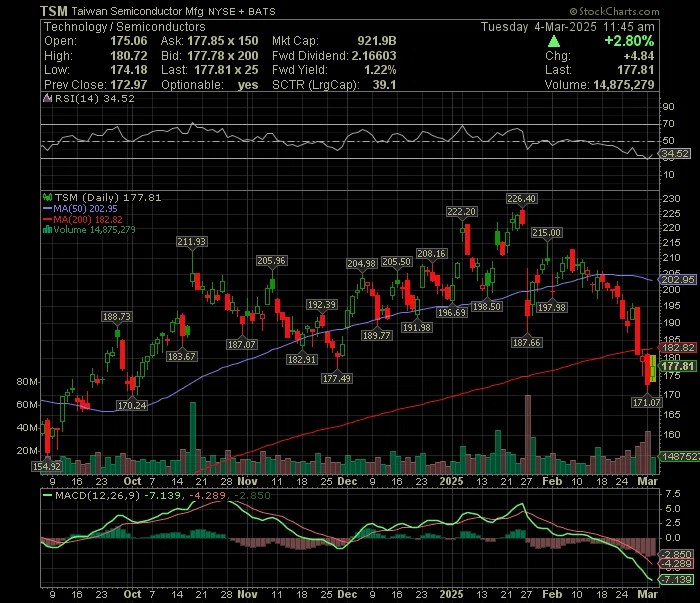The width and height of the screenshot is (700, 603).
Task: Click the Mkt Cap value 921.9B
Action: point(377,41)
